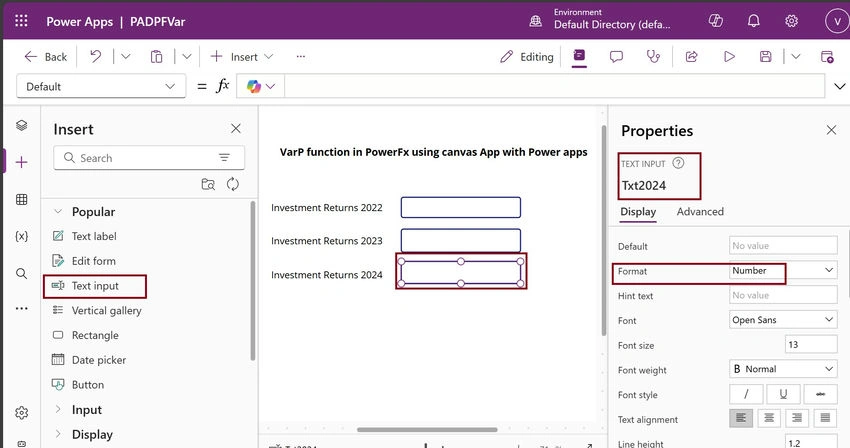Image resolution: width=850 pixels, height=448 pixels.
Task: Save the app with the disk icon
Action: 765,56
